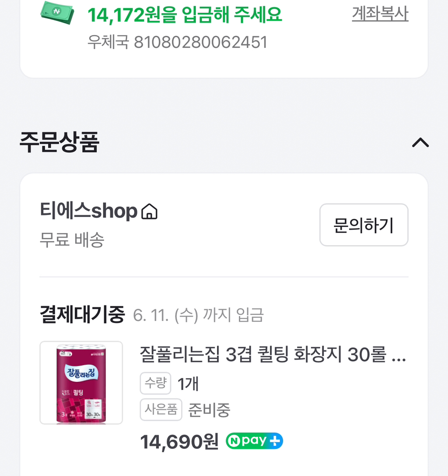
Task: Open the 잘풀리는집 product thumbnail
Action: tap(81, 383)
